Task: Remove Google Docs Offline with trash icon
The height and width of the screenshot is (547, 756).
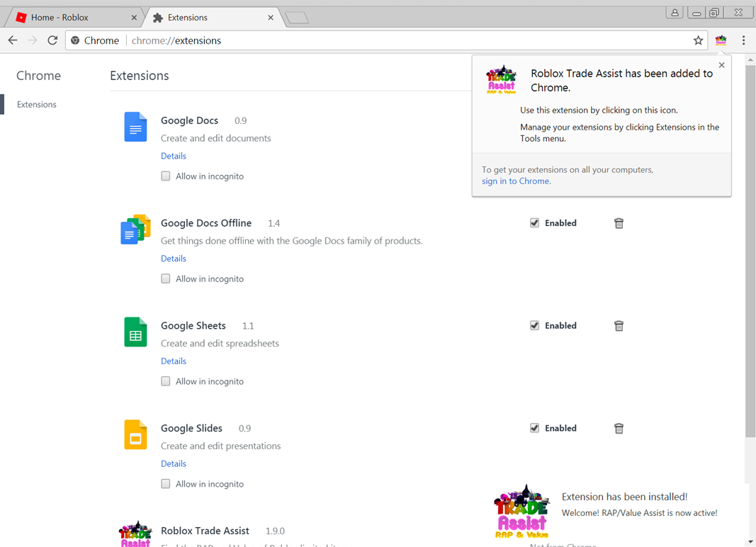Action: [619, 223]
